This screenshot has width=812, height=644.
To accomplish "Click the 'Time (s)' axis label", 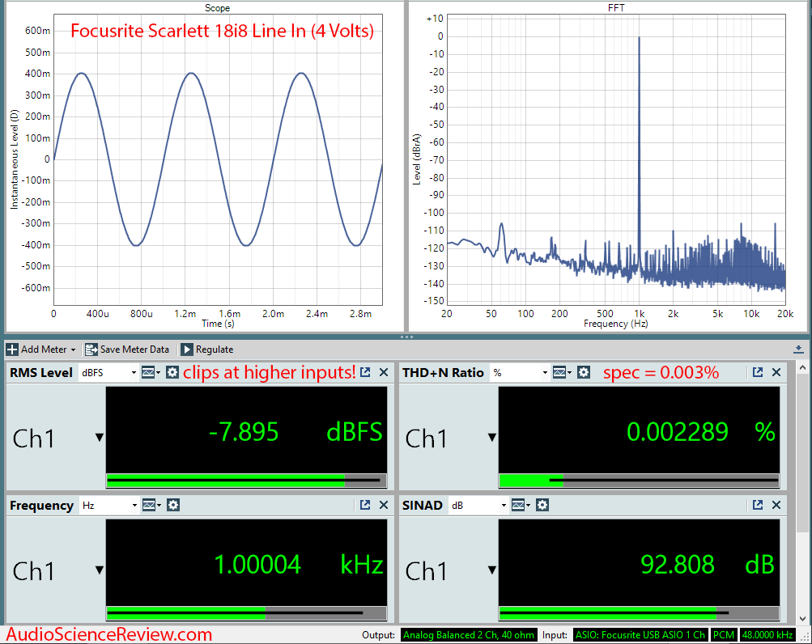I will 218,324.
